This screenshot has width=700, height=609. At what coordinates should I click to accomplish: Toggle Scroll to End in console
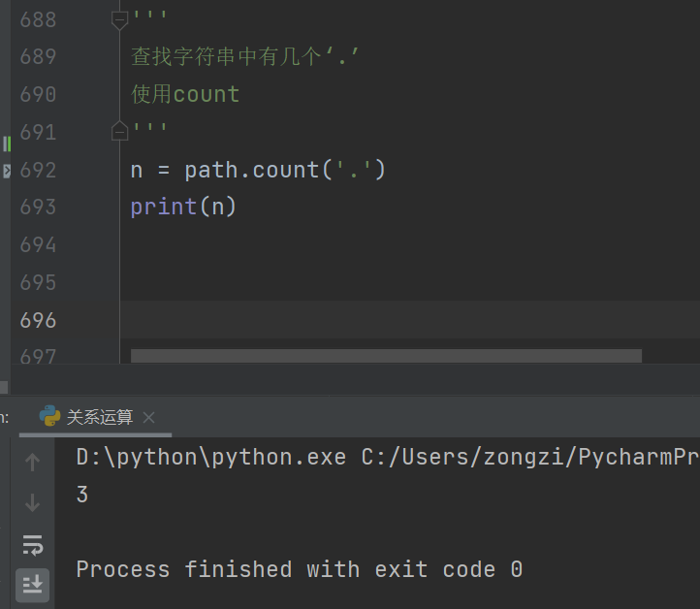coord(32,584)
